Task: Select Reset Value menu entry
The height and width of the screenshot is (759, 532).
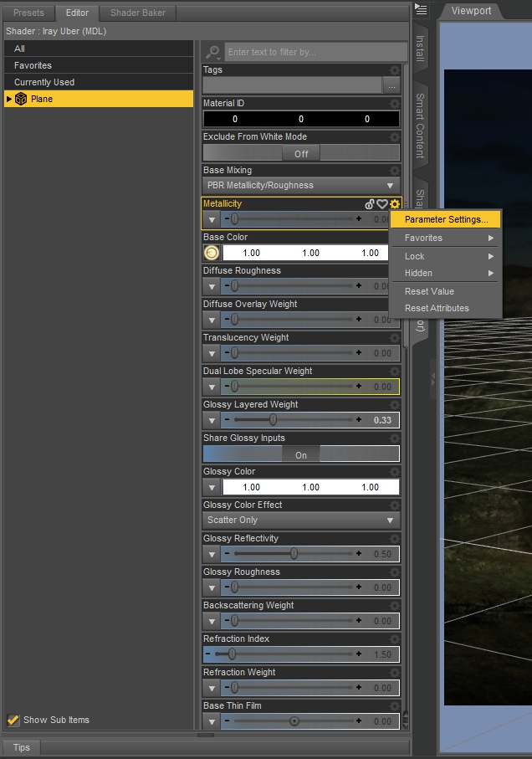Action: [x=446, y=291]
